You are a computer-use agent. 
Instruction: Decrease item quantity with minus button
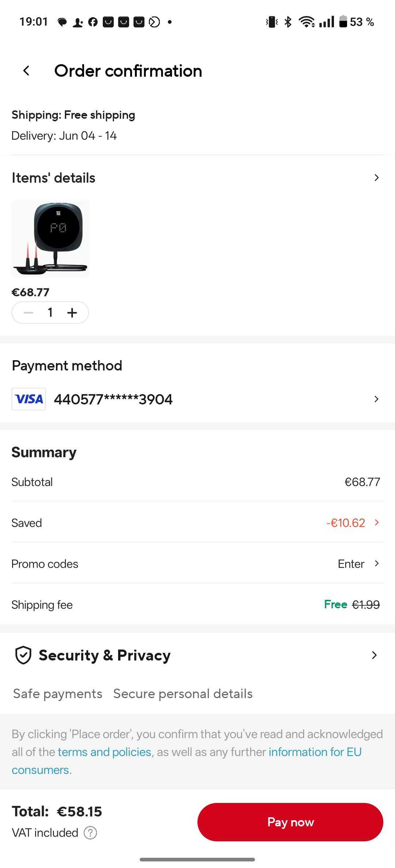(x=29, y=313)
